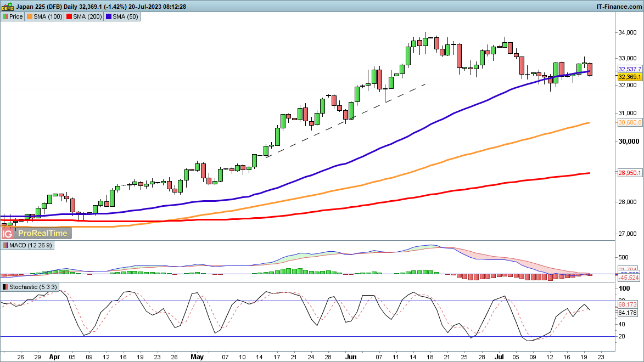This screenshot has width=644, height=362.
Task: Click the 27,000 price axis label
Action: pos(628,234)
